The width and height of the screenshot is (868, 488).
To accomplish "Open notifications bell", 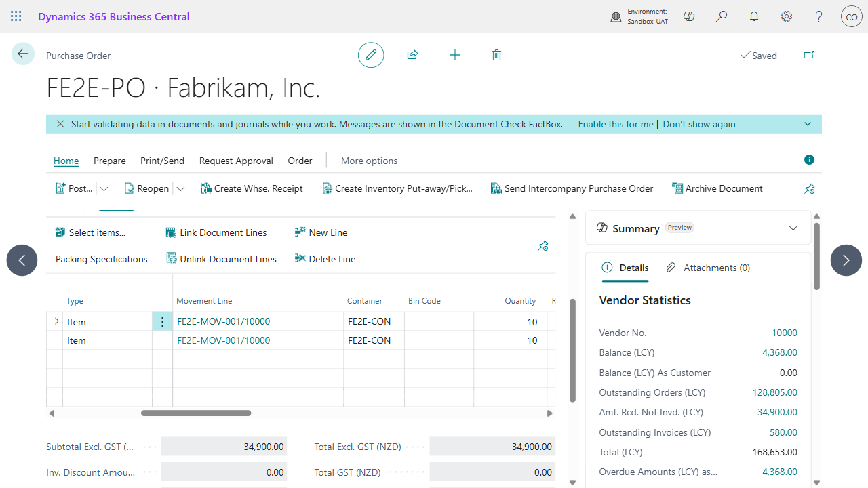I will tap(754, 16).
